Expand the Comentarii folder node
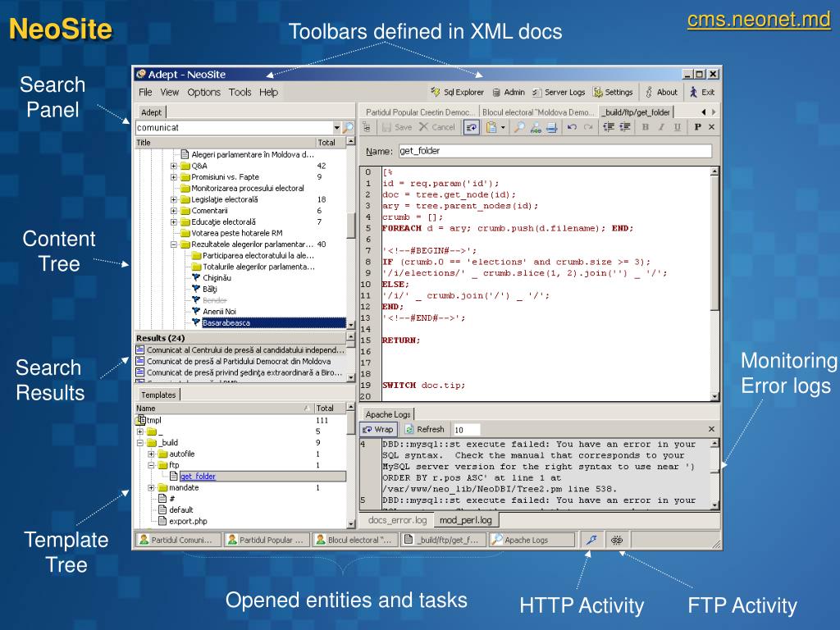The image size is (840, 630). tap(174, 211)
